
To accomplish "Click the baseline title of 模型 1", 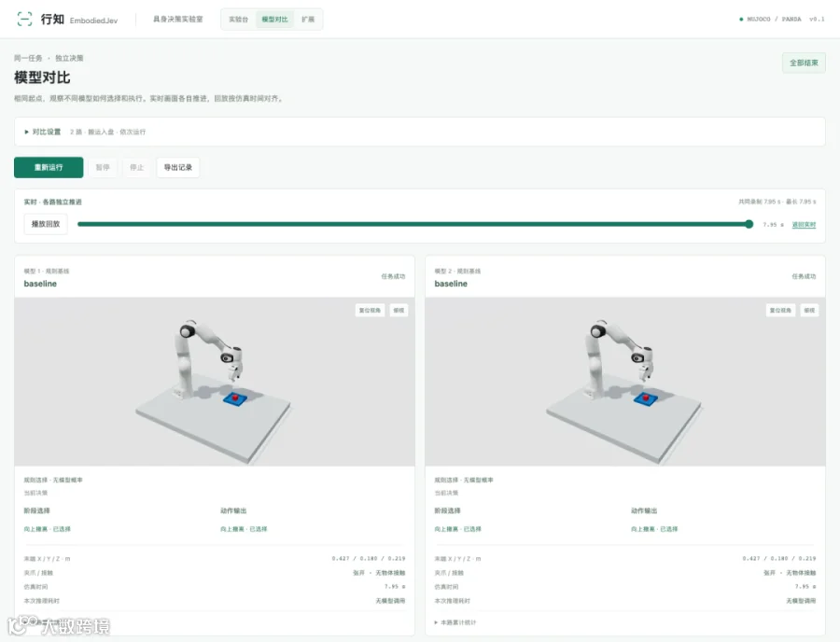I will [x=40, y=284].
